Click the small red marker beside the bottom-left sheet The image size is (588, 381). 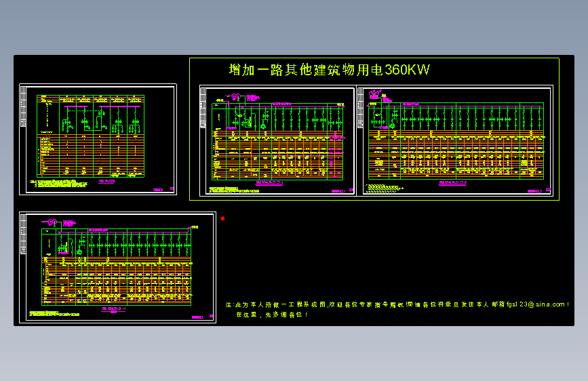[x=222, y=218]
